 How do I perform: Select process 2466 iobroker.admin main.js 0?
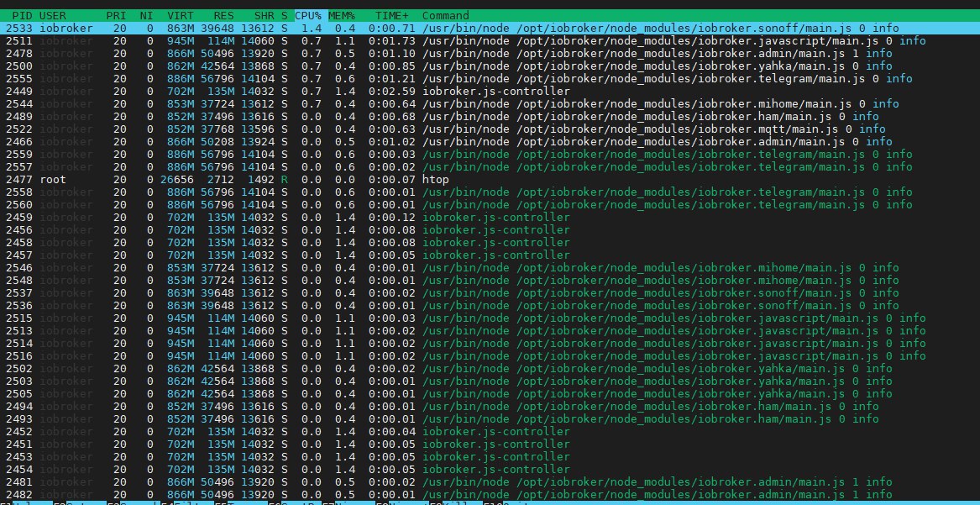[490, 141]
